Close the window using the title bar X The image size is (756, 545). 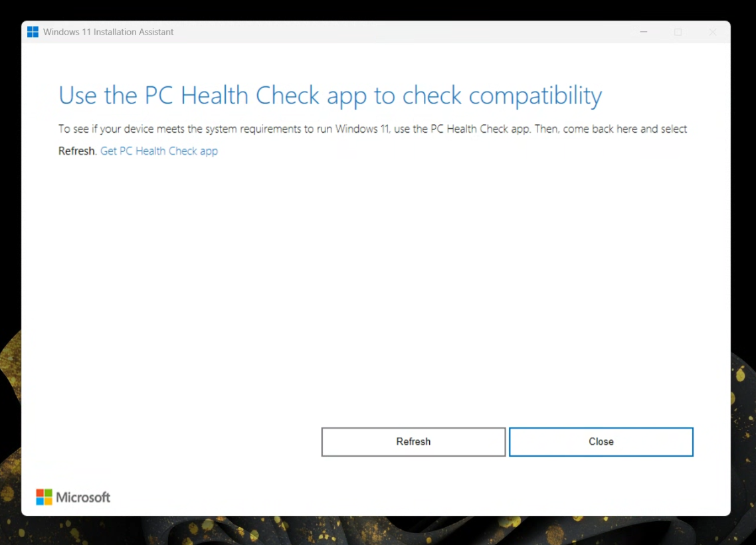(x=712, y=32)
